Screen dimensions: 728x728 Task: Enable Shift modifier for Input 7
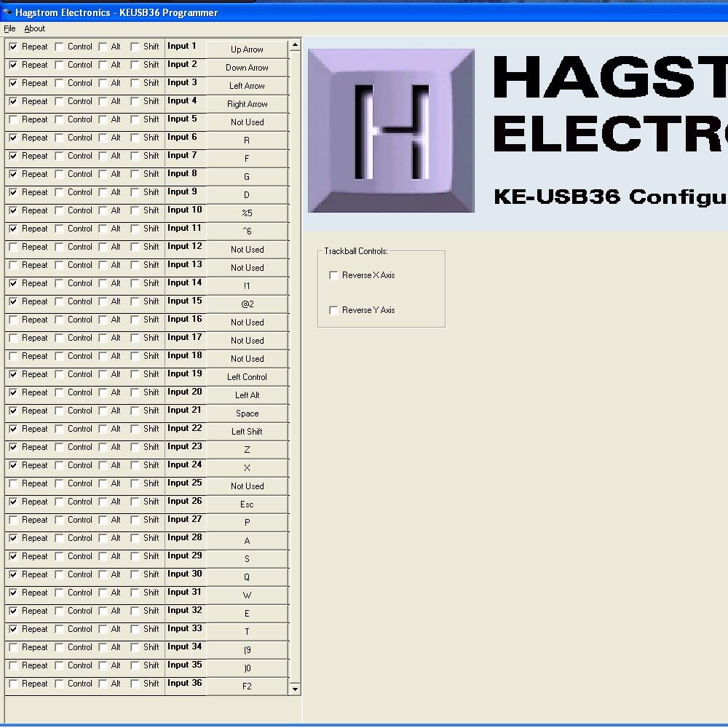pos(135,156)
